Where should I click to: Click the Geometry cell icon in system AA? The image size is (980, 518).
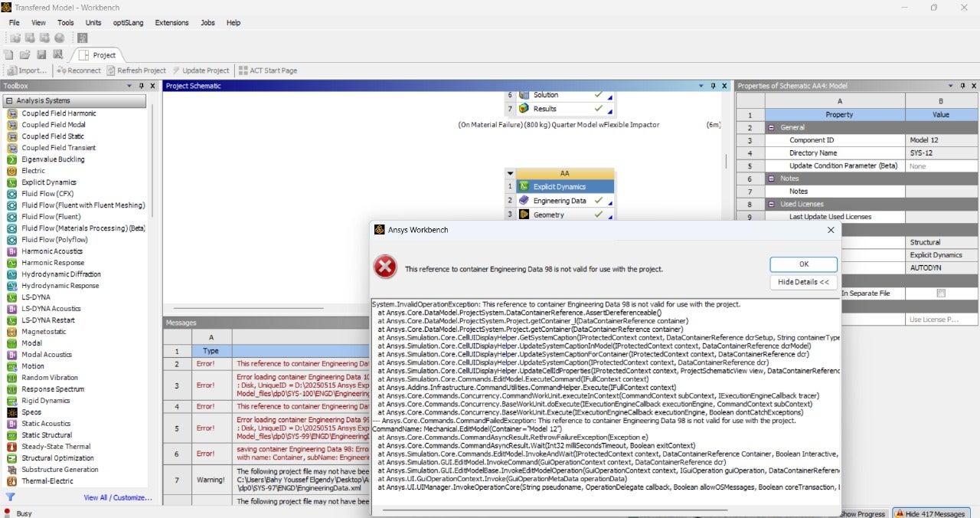coord(524,215)
